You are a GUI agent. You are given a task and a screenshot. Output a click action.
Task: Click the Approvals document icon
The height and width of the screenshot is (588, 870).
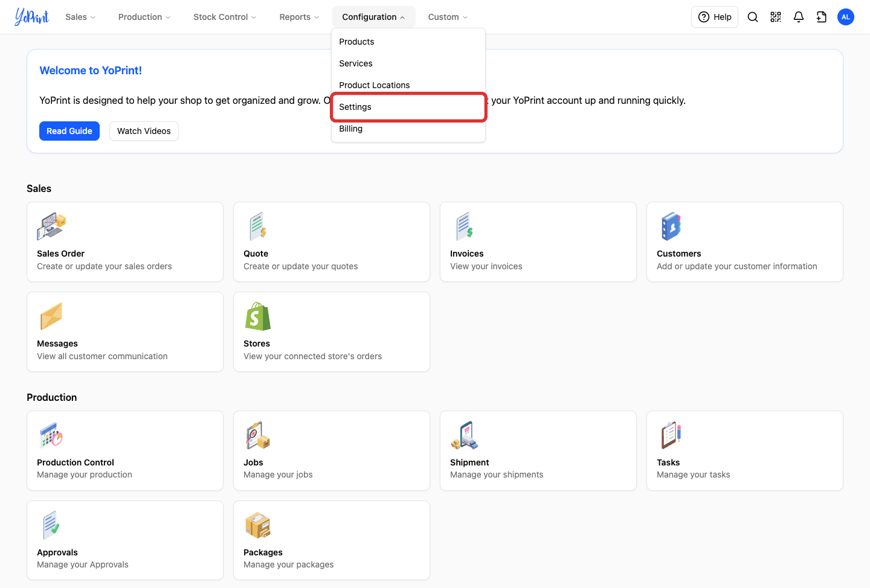[x=51, y=525]
